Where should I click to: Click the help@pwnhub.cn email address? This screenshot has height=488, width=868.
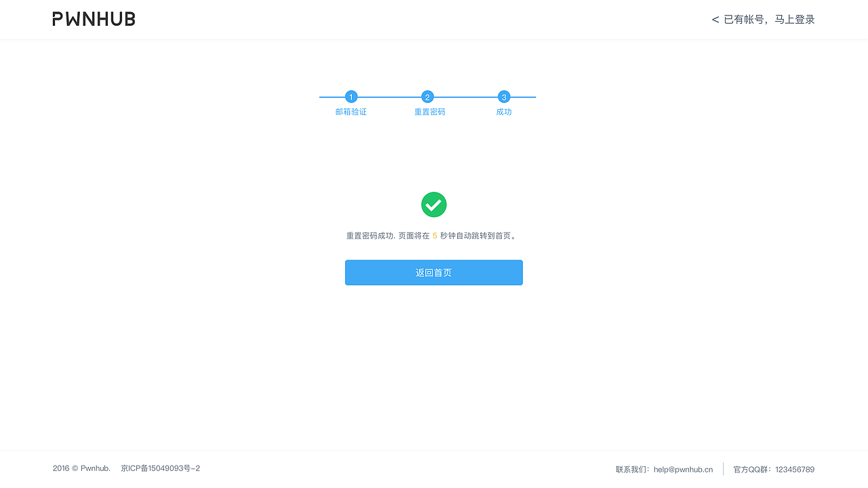click(683, 468)
